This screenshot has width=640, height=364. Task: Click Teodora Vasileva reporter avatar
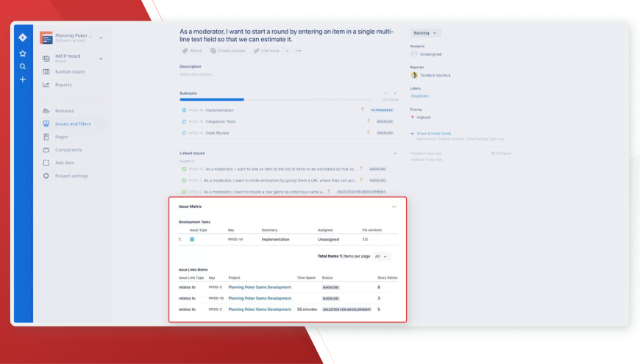click(414, 75)
